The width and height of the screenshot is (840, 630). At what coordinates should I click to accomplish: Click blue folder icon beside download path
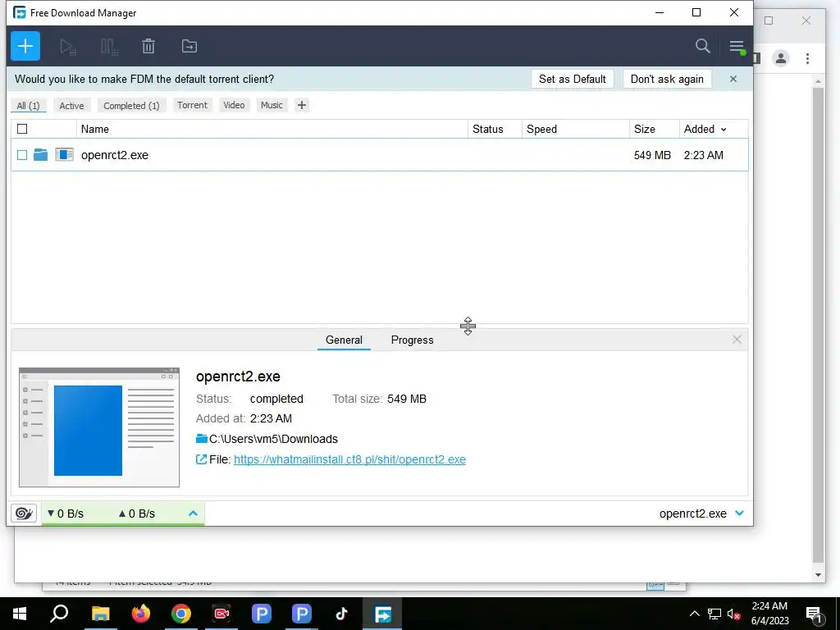pyautogui.click(x=202, y=439)
